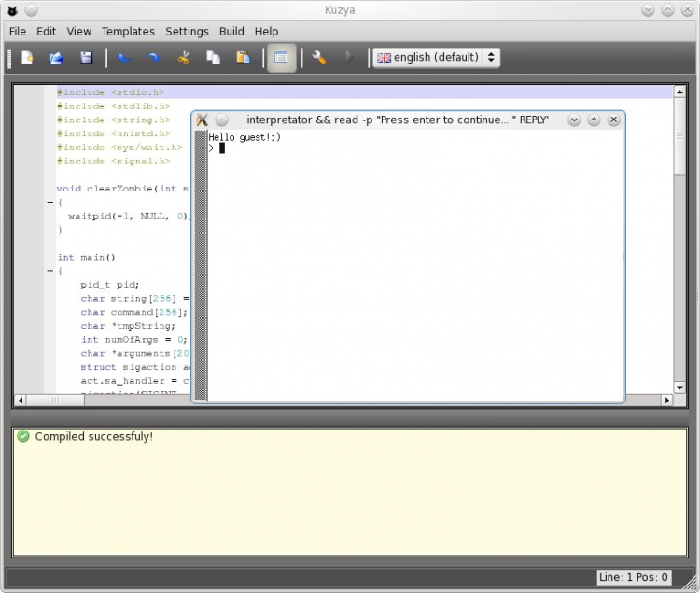This screenshot has height=593, width=700.
Task: Compile the code with the wrench icon
Action: point(319,58)
